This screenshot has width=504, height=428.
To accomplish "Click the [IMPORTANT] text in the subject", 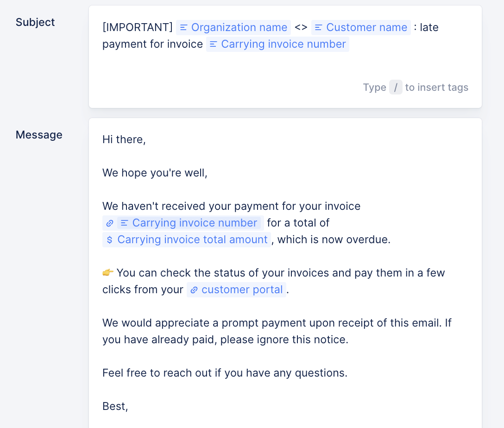I will click(138, 27).
